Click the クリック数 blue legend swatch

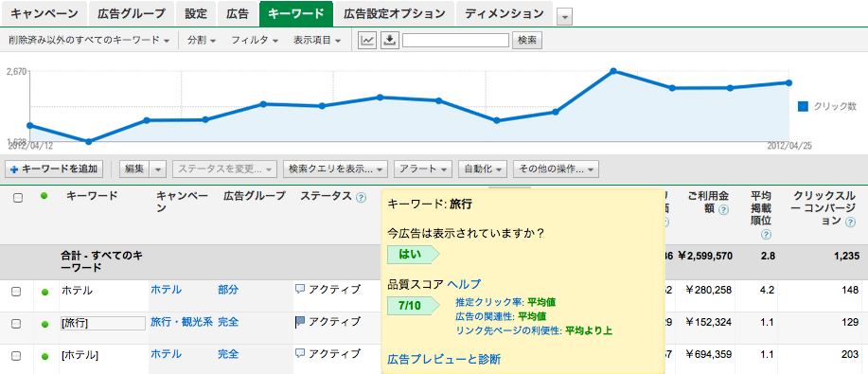[804, 107]
